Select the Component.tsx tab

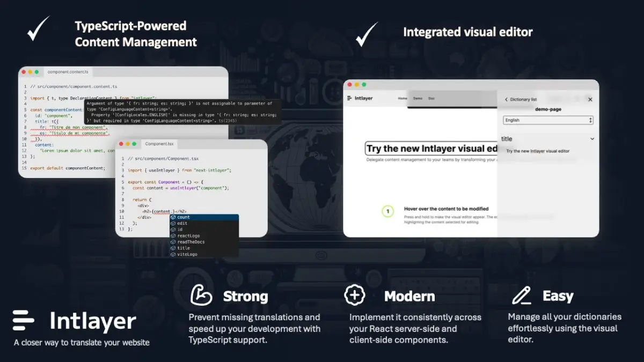[x=159, y=144]
